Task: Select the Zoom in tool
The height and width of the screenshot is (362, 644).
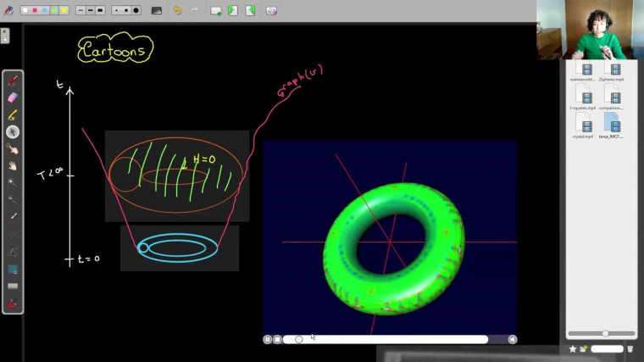Action: [13, 183]
